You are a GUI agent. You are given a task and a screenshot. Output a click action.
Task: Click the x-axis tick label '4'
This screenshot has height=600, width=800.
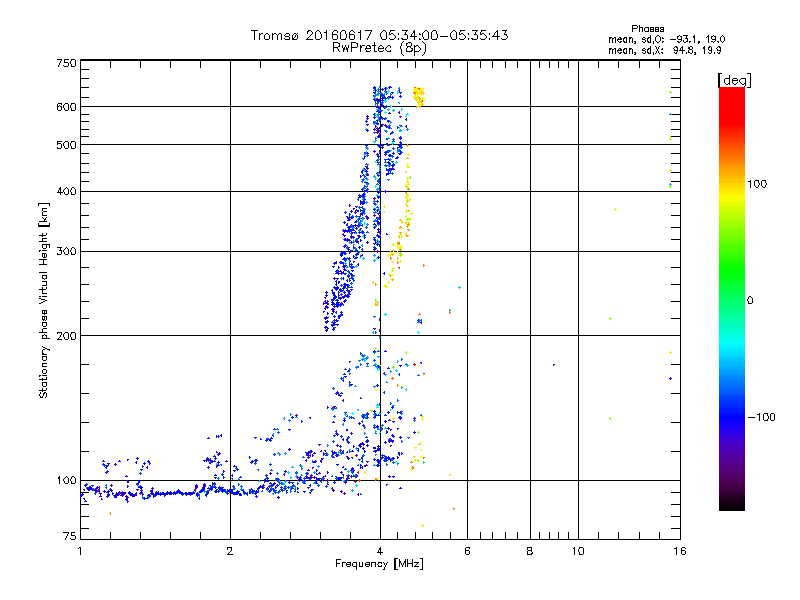[380, 551]
